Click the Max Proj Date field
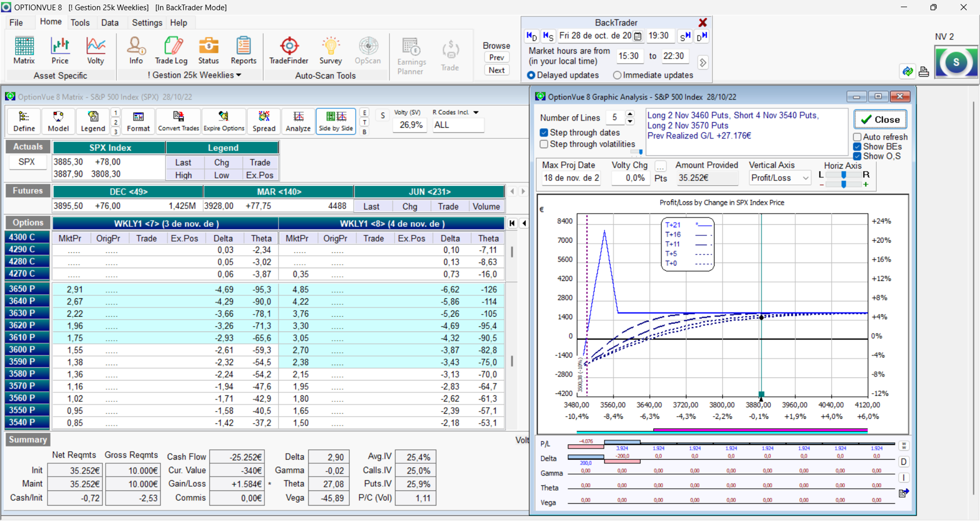The height and width of the screenshot is (521, 980). click(x=571, y=178)
